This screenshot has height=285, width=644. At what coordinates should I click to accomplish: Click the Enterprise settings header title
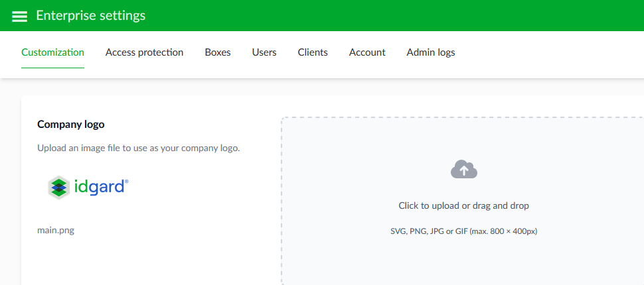coord(90,15)
